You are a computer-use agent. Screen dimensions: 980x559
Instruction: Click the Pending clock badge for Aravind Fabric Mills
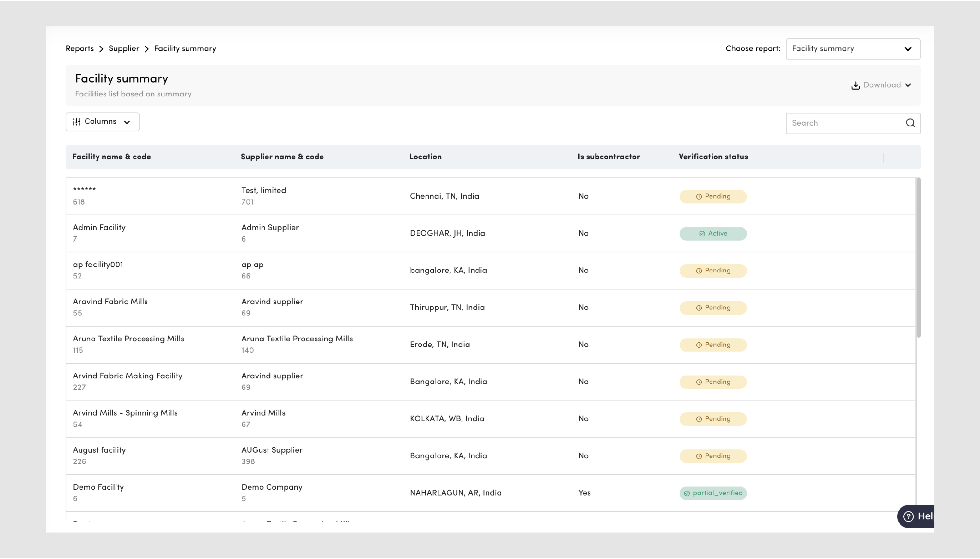click(x=713, y=308)
